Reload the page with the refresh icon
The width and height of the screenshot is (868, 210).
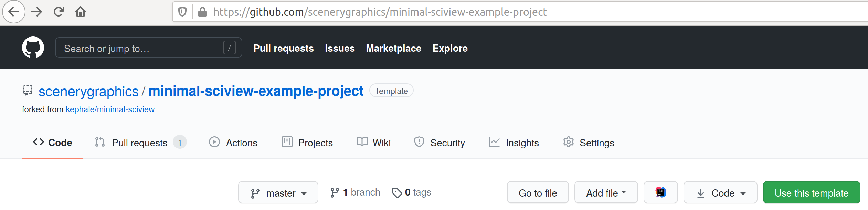pyautogui.click(x=59, y=12)
